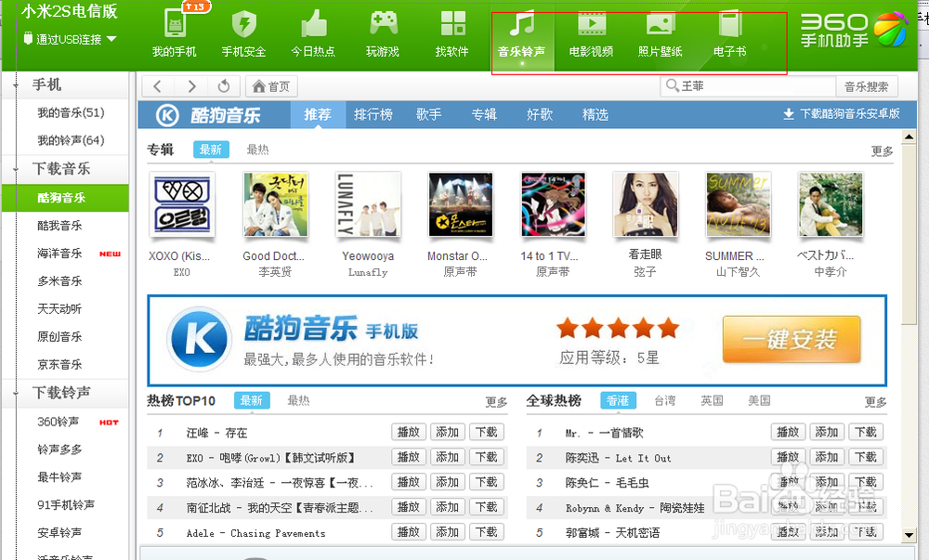Select 360铃声 in sidebar
929x560 pixels.
58,422
